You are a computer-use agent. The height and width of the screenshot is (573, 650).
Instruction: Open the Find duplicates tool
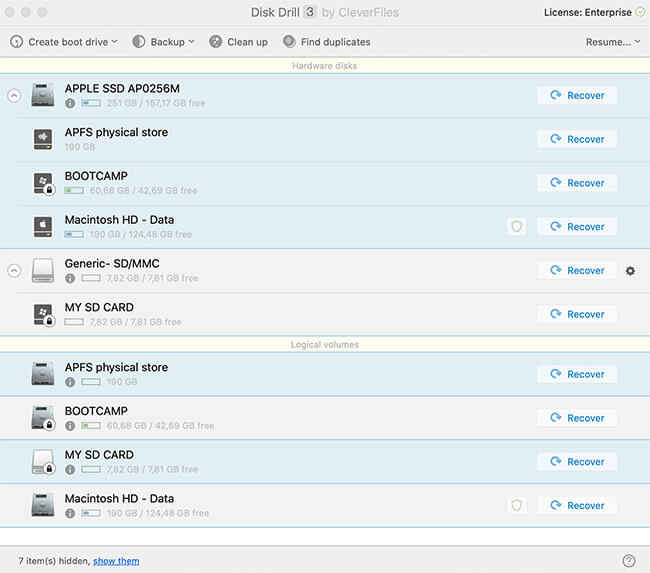click(x=326, y=42)
